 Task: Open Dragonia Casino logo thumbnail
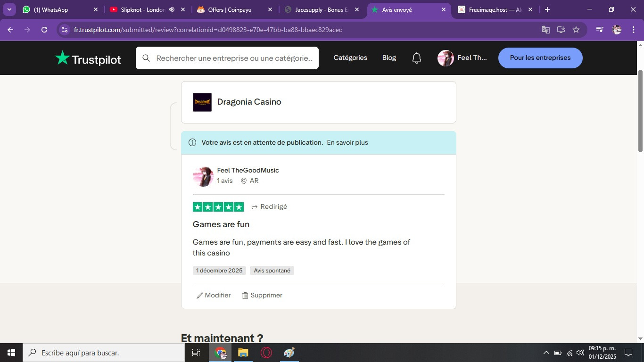tap(202, 102)
